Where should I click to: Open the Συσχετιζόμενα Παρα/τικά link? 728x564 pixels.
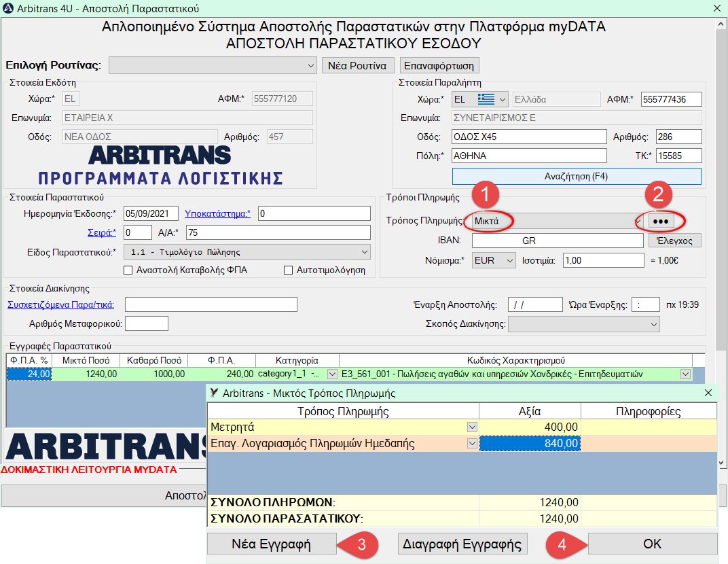60,305
